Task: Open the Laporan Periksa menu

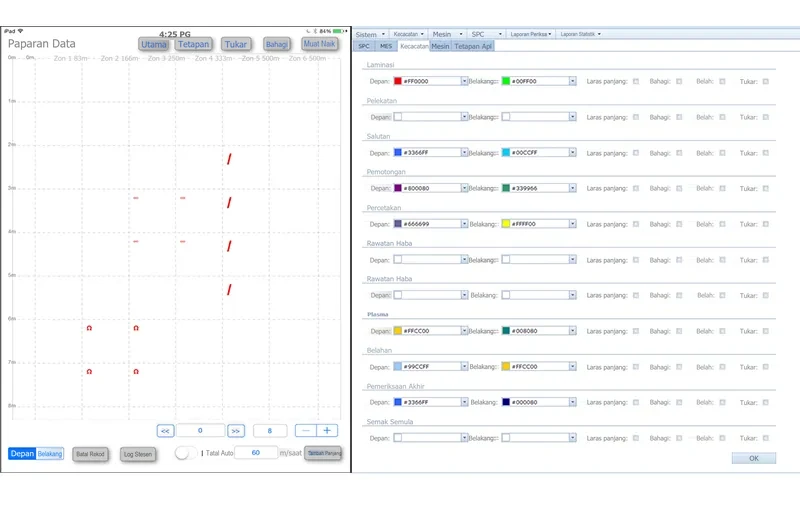Action: point(531,34)
